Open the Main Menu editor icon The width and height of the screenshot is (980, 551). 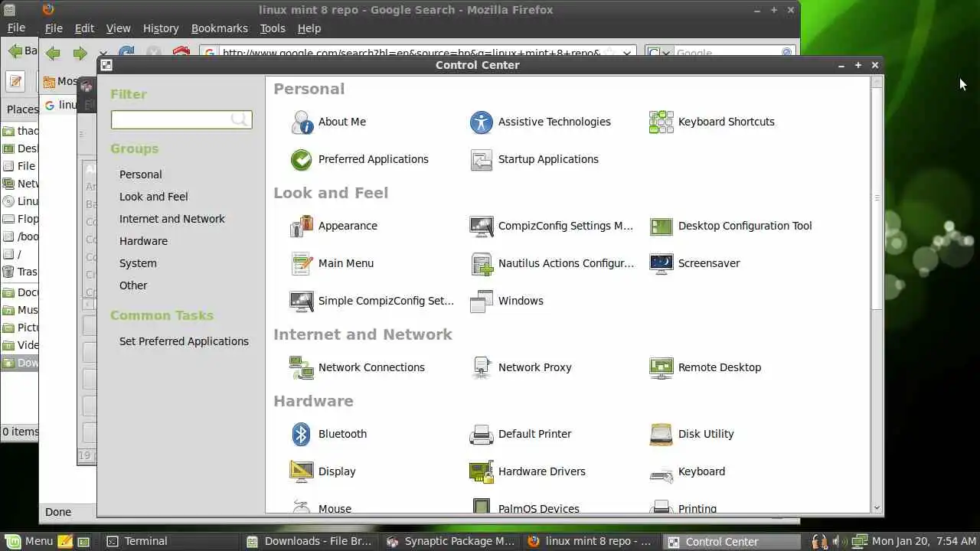[x=302, y=263]
